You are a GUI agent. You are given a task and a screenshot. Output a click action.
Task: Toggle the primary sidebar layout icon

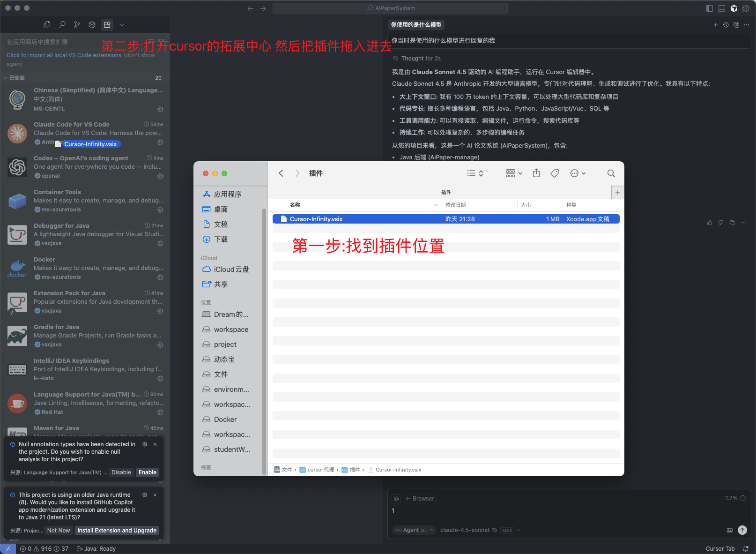(710, 8)
